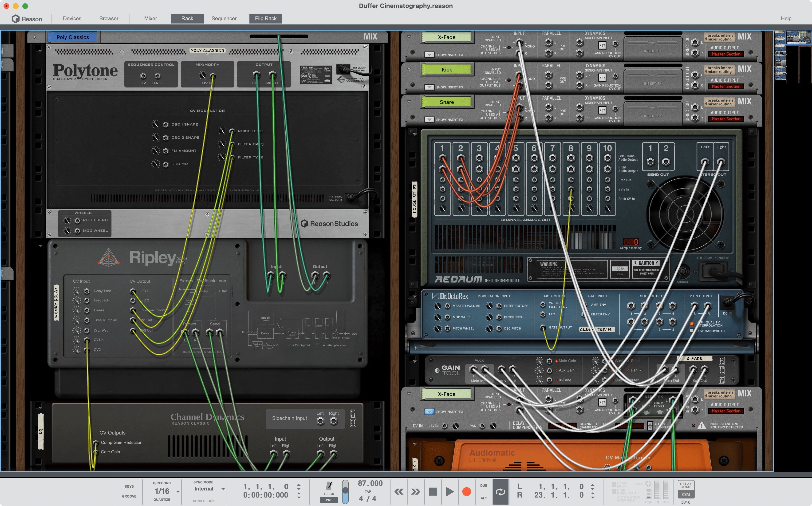Click the loop mode icon in the transport
The height and width of the screenshot is (506, 812).
coord(501,492)
